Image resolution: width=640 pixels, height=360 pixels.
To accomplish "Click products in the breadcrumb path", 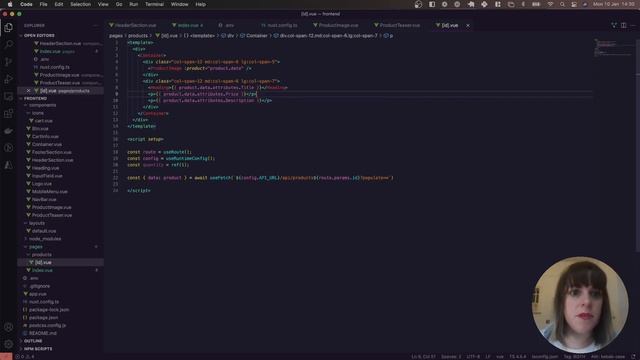I will pyautogui.click(x=138, y=36).
